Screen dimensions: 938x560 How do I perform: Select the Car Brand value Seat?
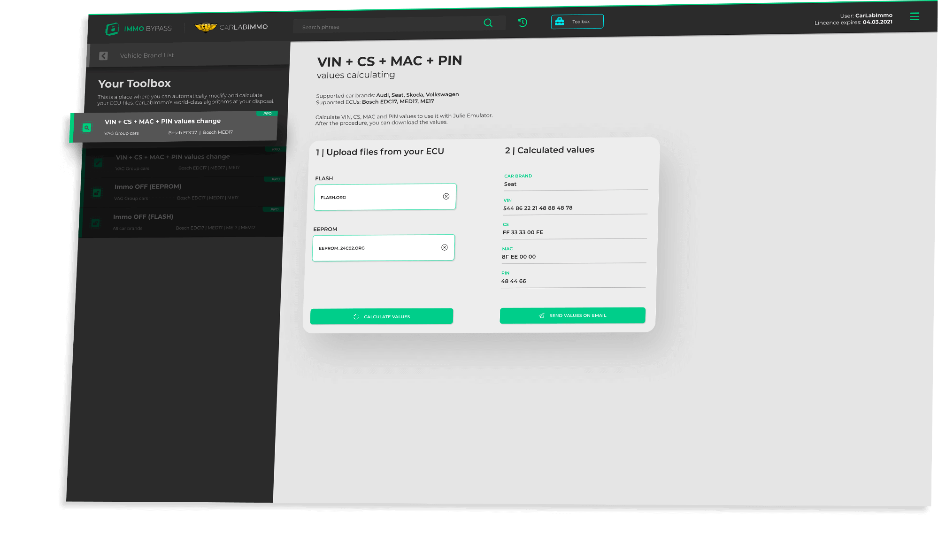(510, 184)
